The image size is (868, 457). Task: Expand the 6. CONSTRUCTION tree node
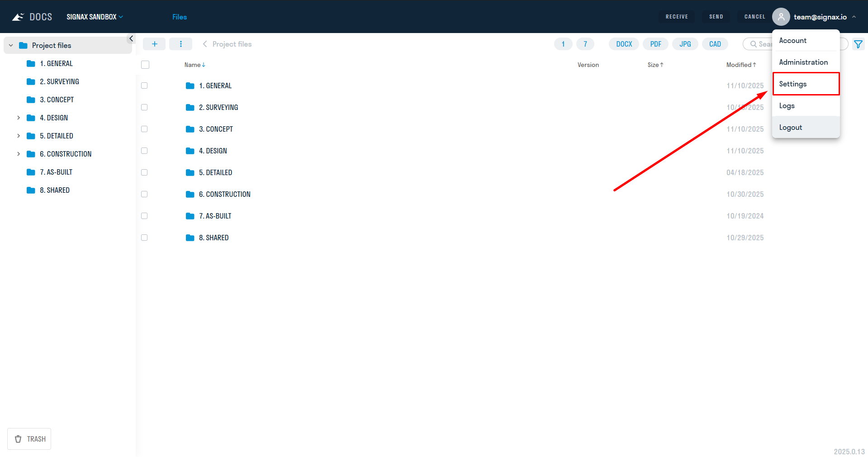19,154
